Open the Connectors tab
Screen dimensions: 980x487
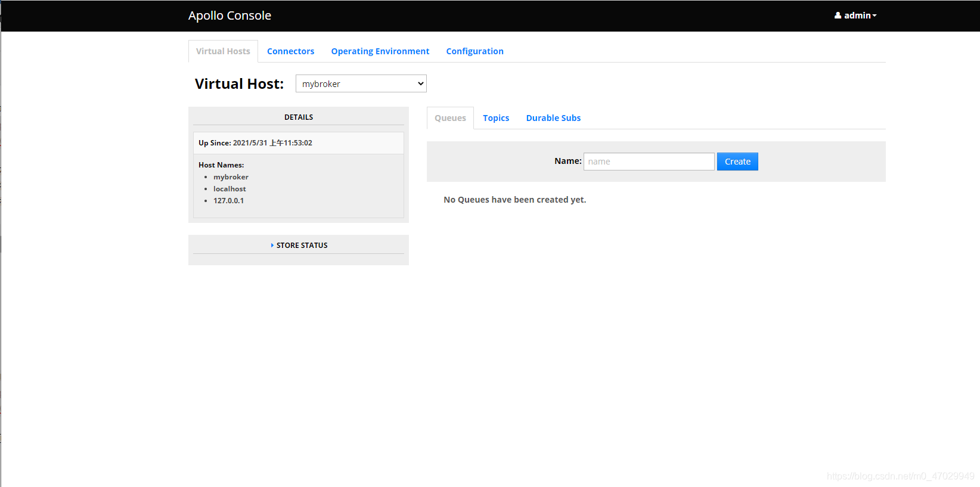pyautogui.click(x=290, y=51)
